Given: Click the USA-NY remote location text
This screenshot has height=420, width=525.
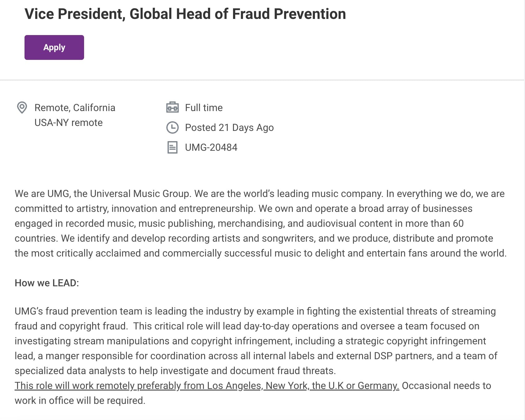Looking at the screenshot, I should point(69,123).
